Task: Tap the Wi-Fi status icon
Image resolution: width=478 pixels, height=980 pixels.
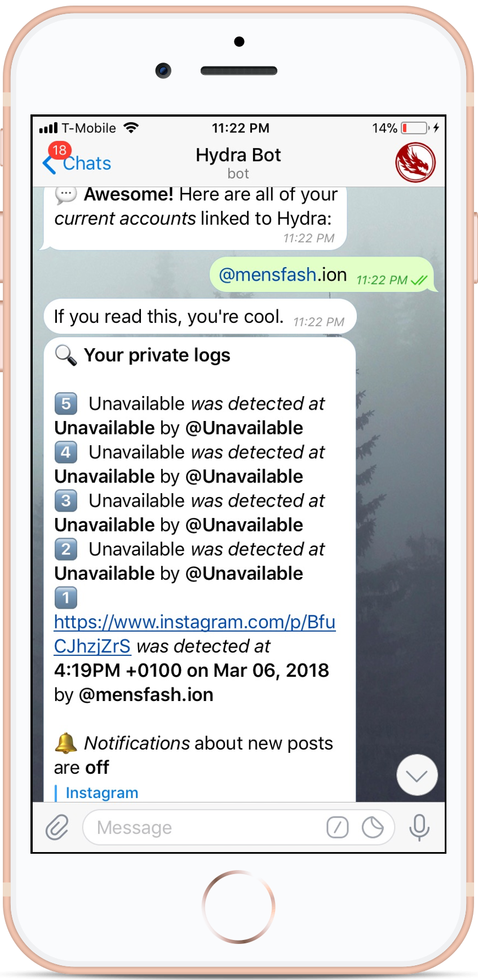Action: tap(131, 128)
